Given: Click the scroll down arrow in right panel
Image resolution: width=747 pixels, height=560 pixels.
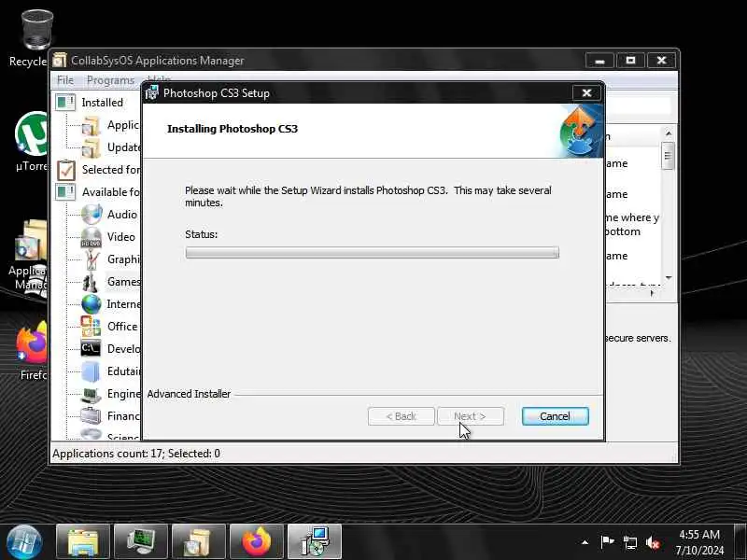Looking at the screenshot, I should [668, 277].
